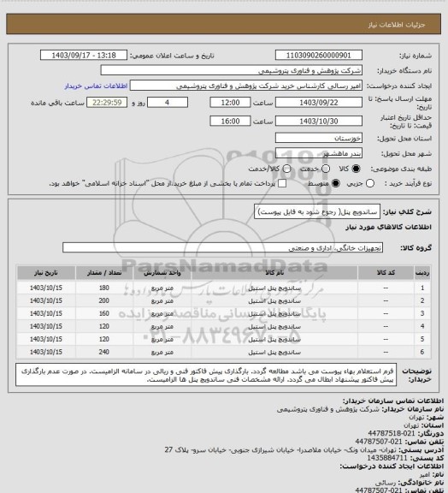Click the need number field 1103090260000901

[319, 56]
